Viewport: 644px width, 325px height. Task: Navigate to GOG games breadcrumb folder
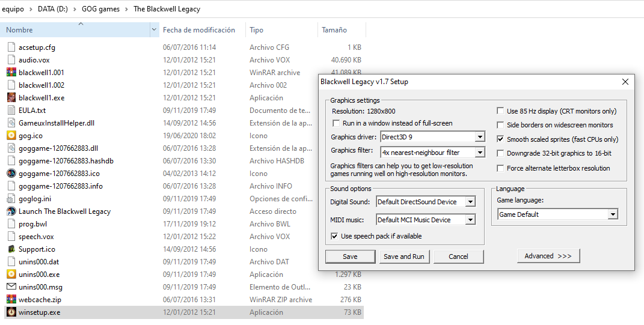point(100,8)
